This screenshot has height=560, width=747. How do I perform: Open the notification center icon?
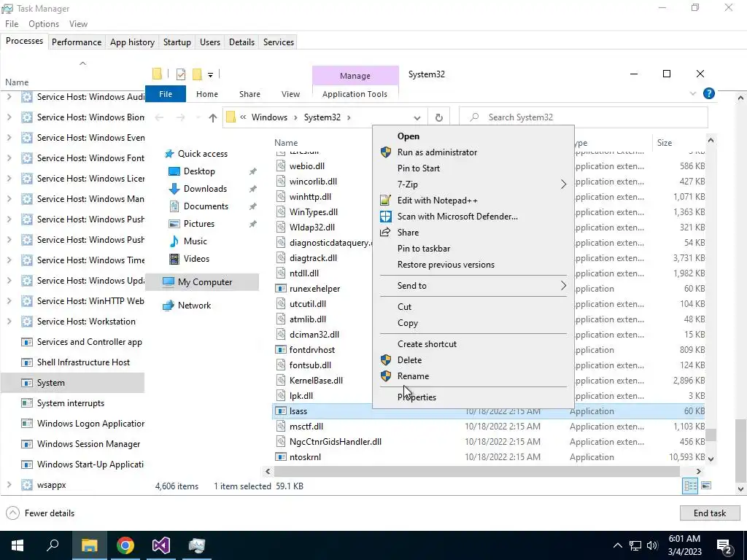[724, 545]
